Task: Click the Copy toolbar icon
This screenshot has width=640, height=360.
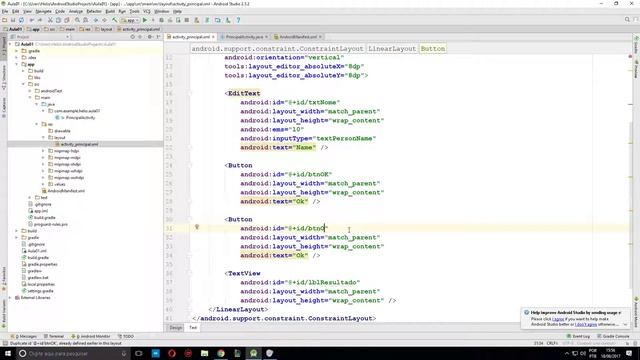Action: tap(58, 20)
